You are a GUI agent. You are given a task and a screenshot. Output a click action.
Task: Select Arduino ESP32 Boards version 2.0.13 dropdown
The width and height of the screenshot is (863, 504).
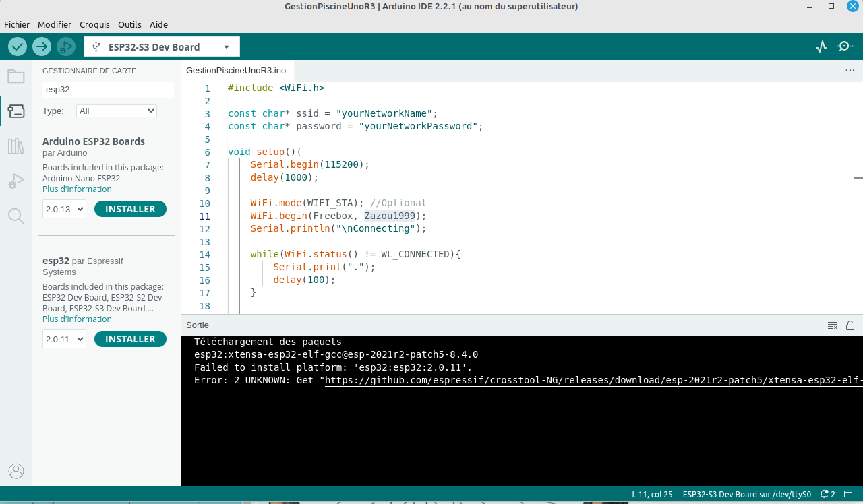(x=64, y=209)
